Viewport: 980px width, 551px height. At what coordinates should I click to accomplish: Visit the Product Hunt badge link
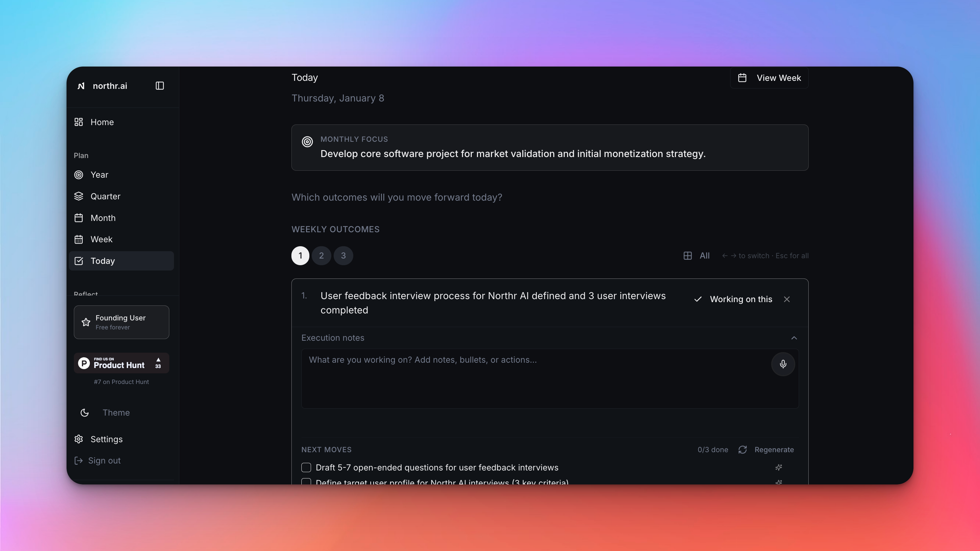tap(121, 363)
